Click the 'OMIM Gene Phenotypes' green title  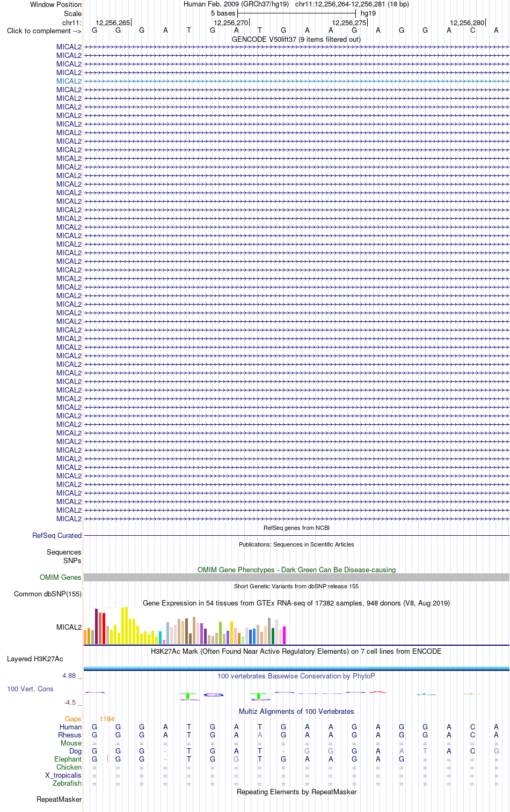[296, 570]
